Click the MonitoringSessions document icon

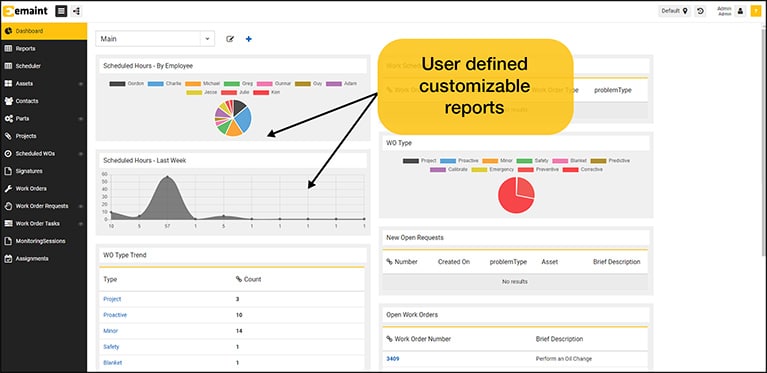pos(8,241)
